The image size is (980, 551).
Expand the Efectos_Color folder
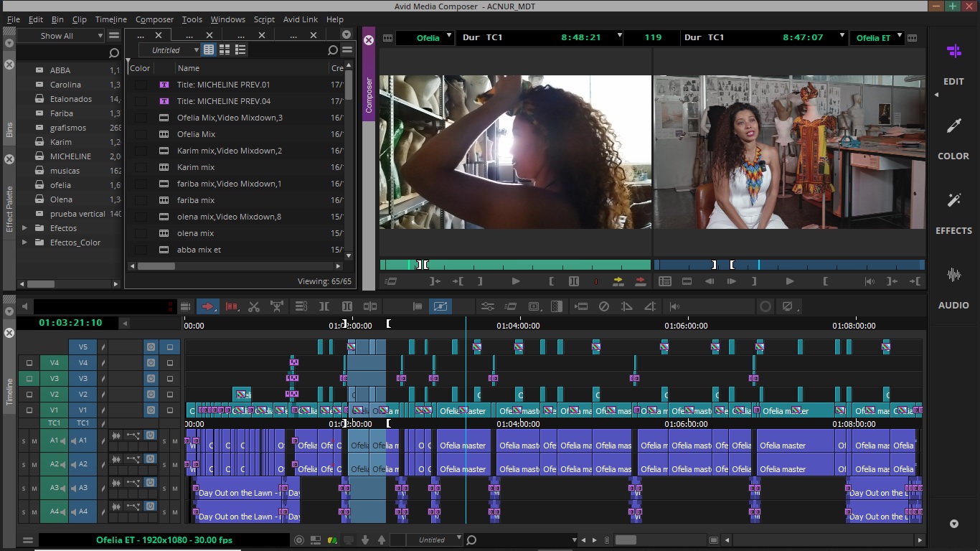click(24, 242)
